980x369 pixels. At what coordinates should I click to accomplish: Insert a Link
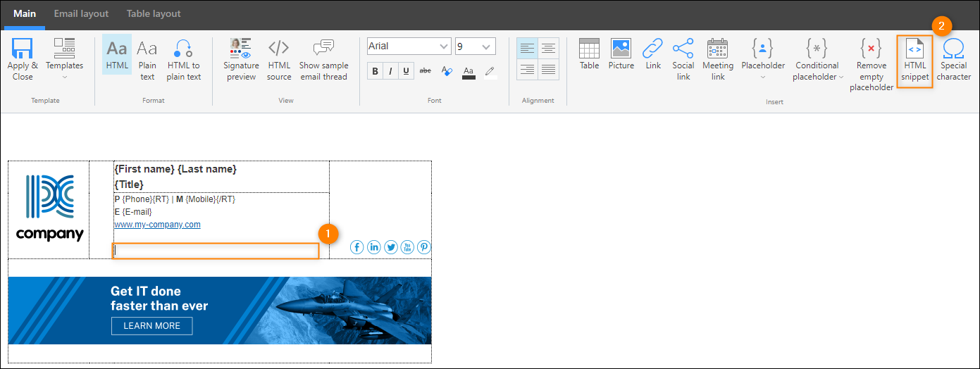pos(653,54)
